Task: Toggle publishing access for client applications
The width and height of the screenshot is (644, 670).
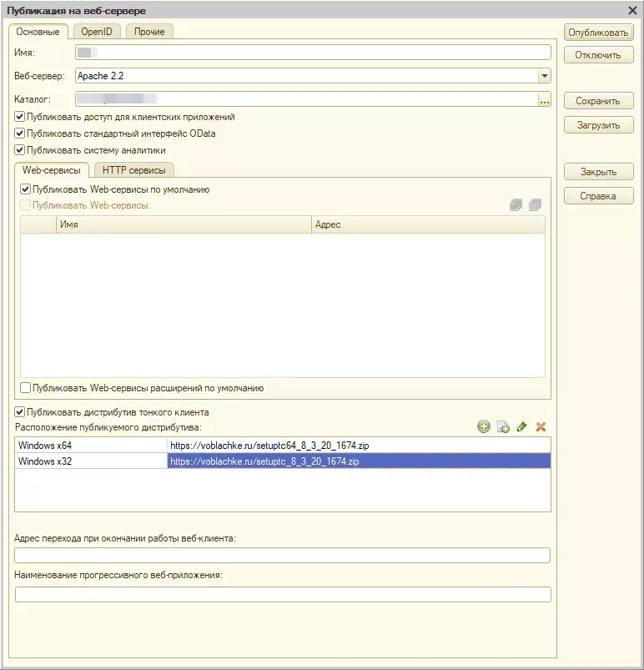Action: coord(20,117)
